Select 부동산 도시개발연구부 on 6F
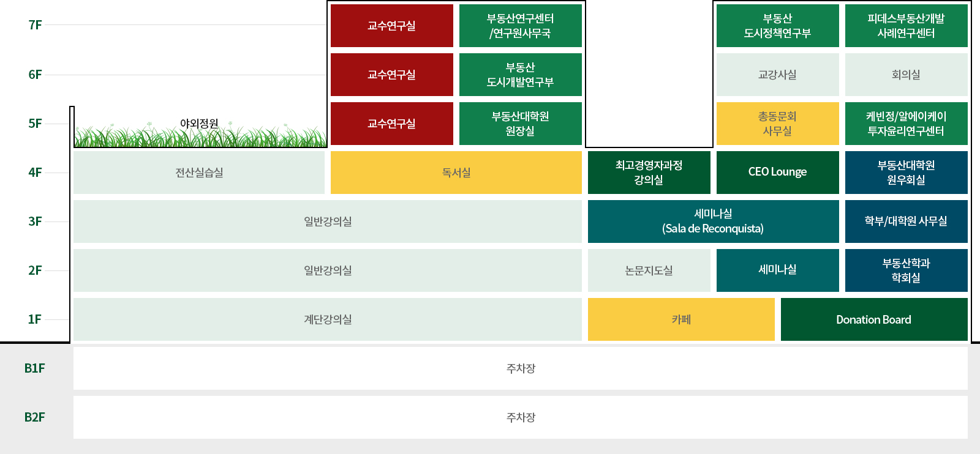Viewport: 980px width, 454px height. [520, 75]
